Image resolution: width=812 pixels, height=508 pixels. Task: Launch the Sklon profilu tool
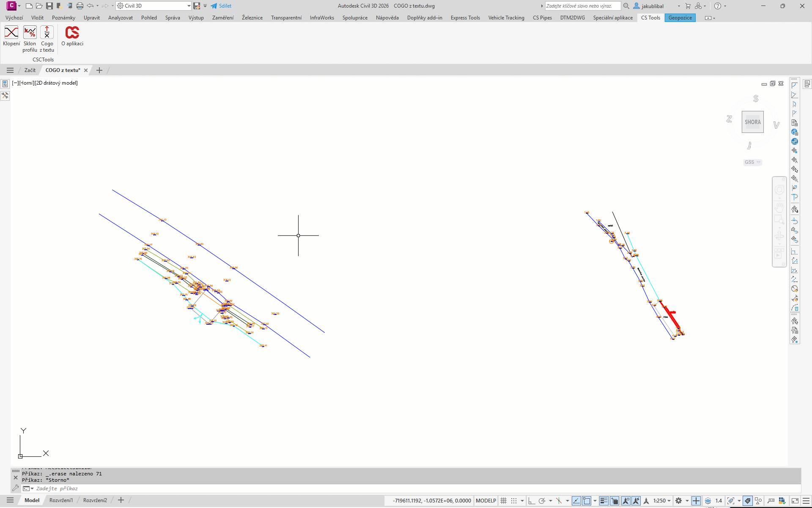tap(30, 33)
